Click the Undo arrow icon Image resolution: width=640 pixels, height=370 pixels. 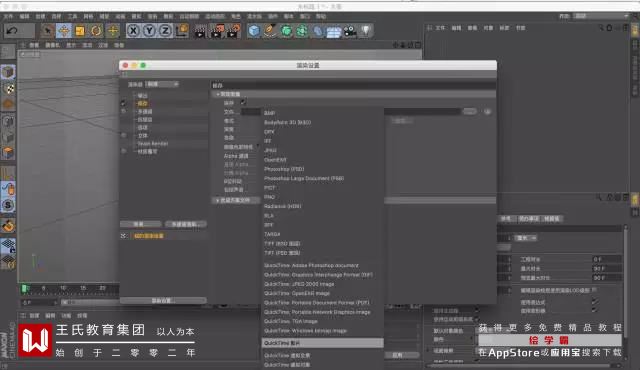point(12,31)
